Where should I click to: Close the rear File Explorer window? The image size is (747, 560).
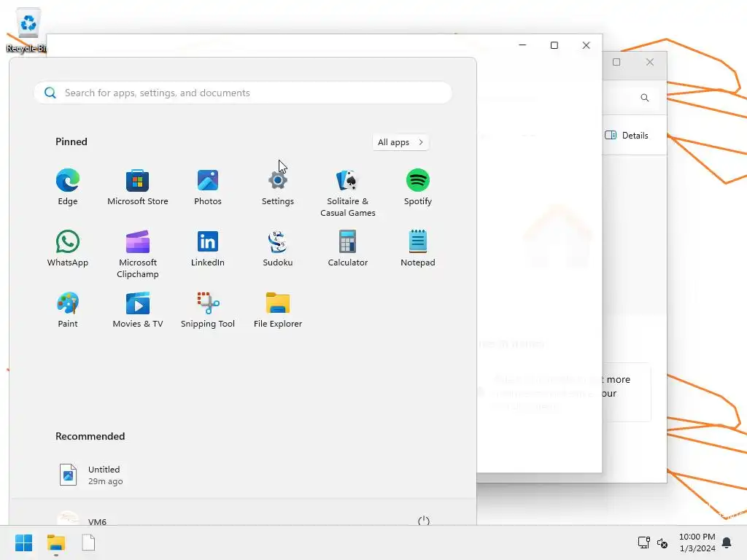click(650, 62)
